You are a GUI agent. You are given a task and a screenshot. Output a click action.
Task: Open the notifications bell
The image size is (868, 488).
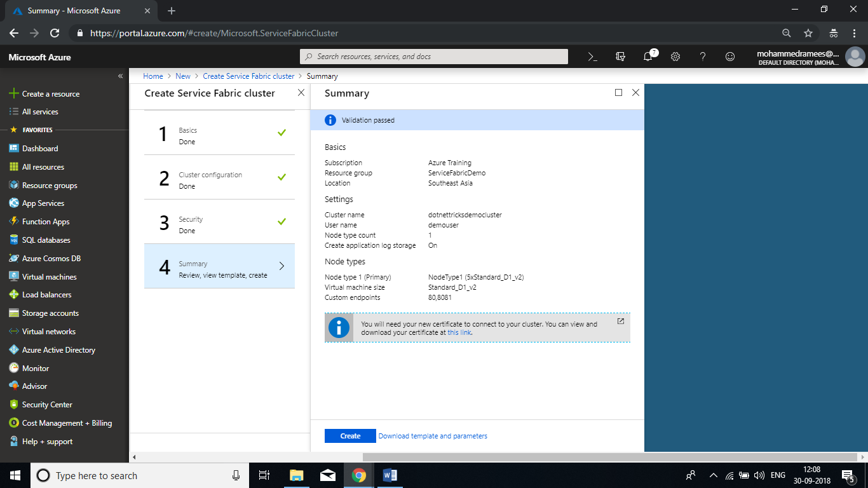[x=648, y=57]
